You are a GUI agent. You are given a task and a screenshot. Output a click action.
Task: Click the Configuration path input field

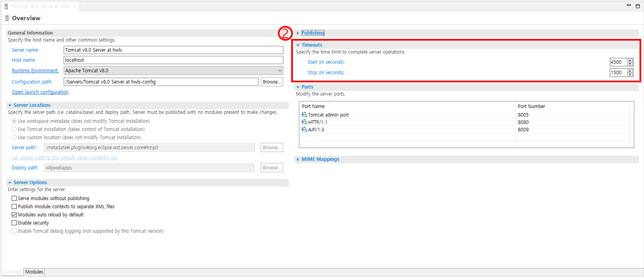pyautogui.click(x=161, y=82)
